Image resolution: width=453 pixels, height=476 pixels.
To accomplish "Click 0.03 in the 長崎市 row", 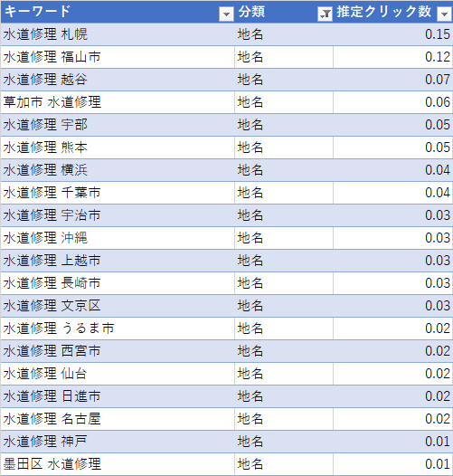I will click(438, 283).
